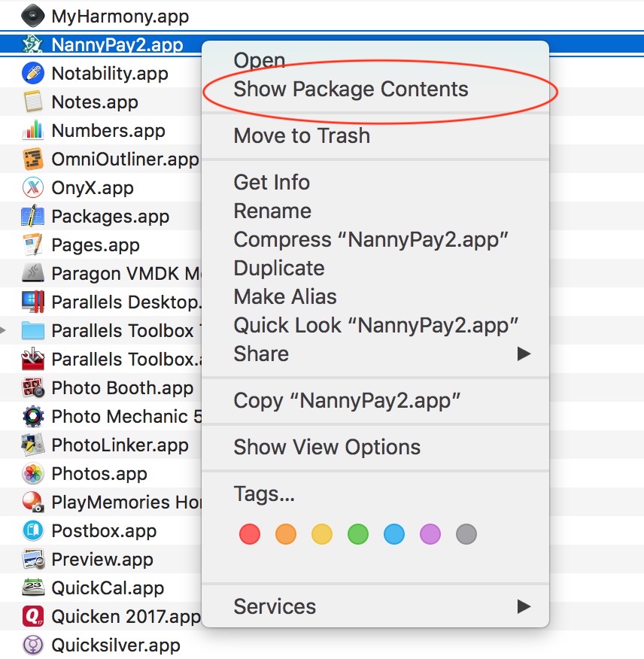This screenshot has width=644, height=659.
Task: Click the PlayMemories Home icon
Action: 33,502
